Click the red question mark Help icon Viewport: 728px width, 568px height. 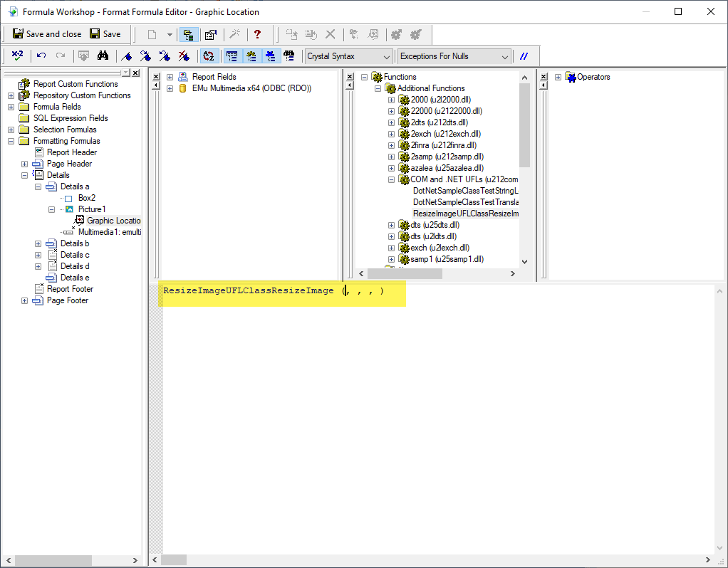pyautogui.click(x=257, y=34)
